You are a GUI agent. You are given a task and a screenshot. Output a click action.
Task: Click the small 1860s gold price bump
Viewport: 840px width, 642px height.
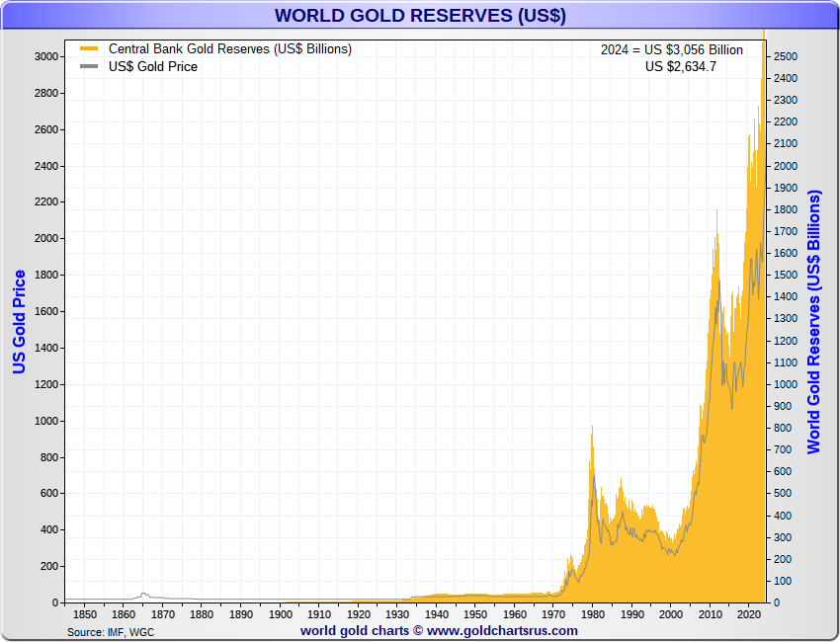pyautogui.click(x=144, y=594)
